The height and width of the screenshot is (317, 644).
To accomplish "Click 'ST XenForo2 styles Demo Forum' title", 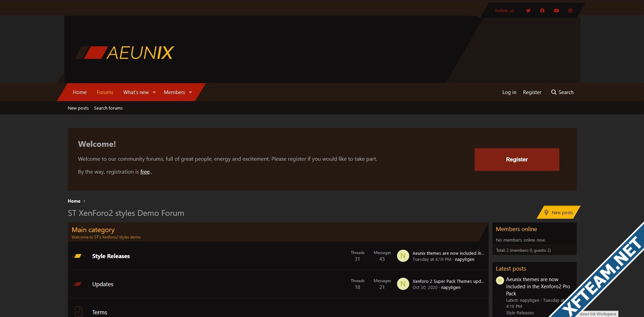I will point(126,213).
